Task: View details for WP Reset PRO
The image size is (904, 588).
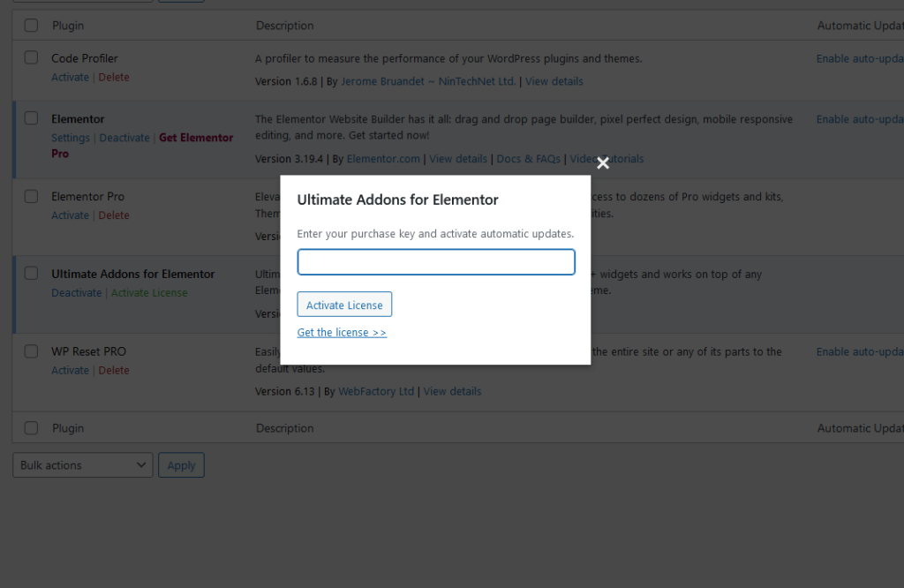Action: (452, 391)
